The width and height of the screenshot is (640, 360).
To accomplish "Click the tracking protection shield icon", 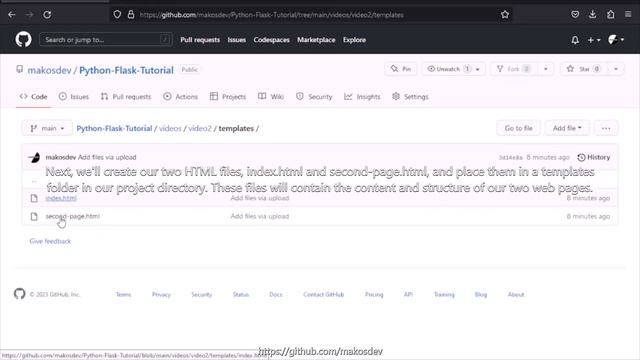I will [117, 15].
